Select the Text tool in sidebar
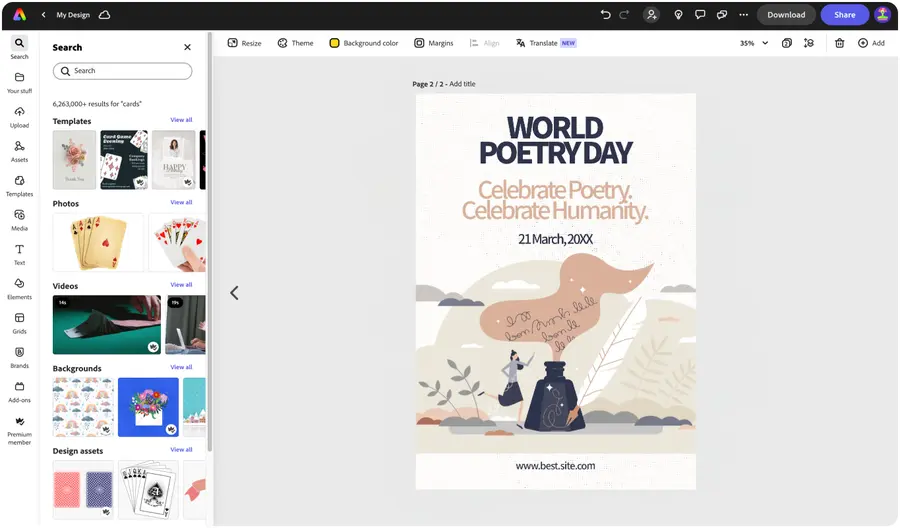The height and width of the screenshot is (528, 900). point(20,255)
